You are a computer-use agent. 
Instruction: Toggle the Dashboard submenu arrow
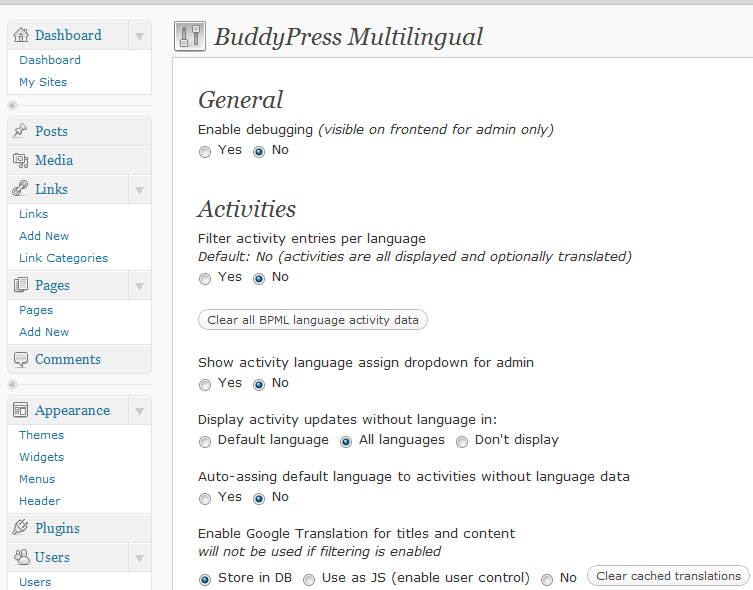[140, 36]
